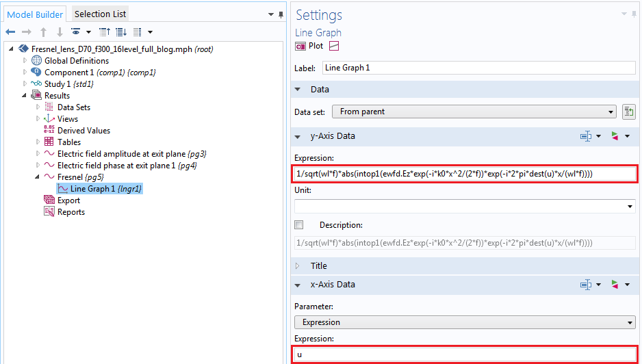This screenshot has height=364, width=642.
Task: Open the node label dropdown arrow
Action: click(x=151, y=32)
